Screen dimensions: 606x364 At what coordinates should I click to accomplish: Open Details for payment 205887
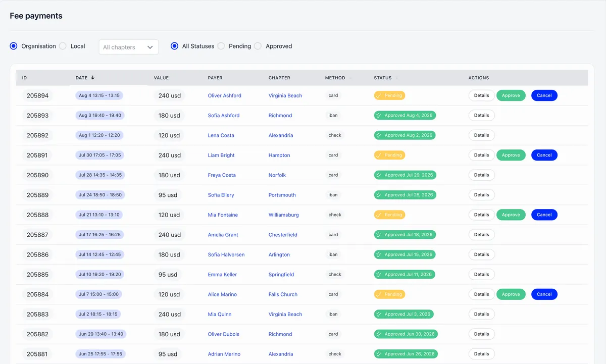click(x=481, y=235)
